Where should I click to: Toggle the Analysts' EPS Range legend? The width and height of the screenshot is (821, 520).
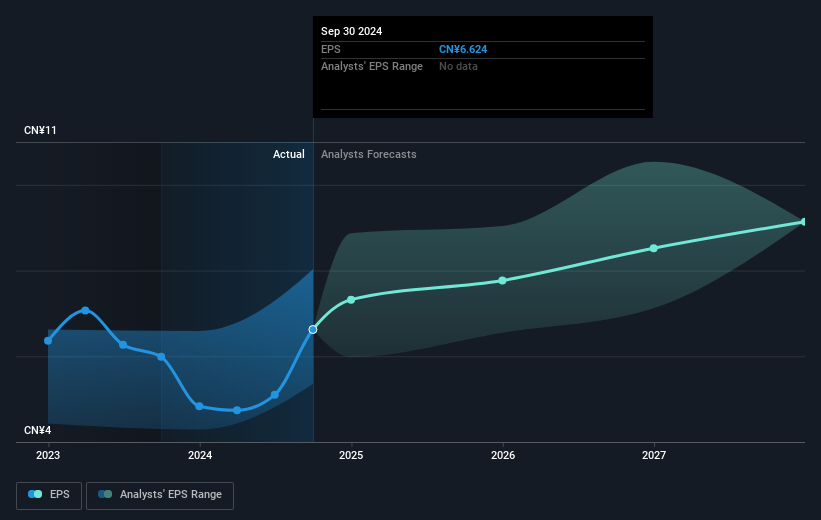(x=160, y=495)
